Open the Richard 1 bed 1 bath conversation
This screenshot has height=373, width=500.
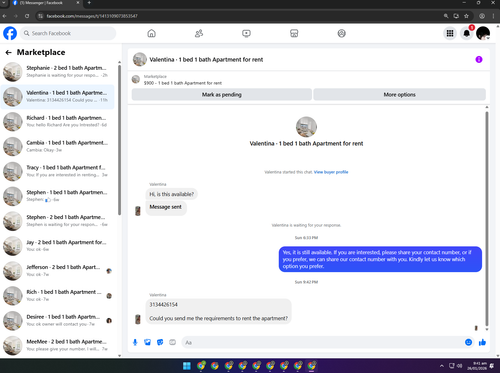point(57,121)
